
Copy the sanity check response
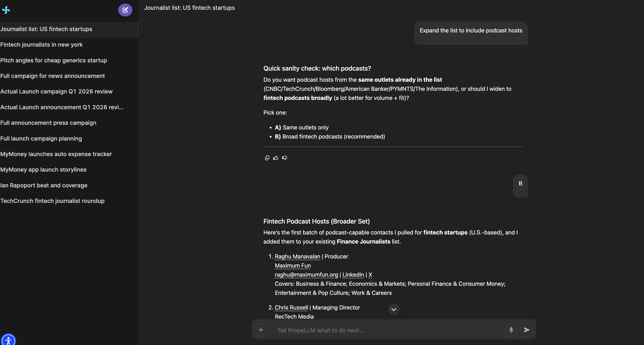point(267,158)
